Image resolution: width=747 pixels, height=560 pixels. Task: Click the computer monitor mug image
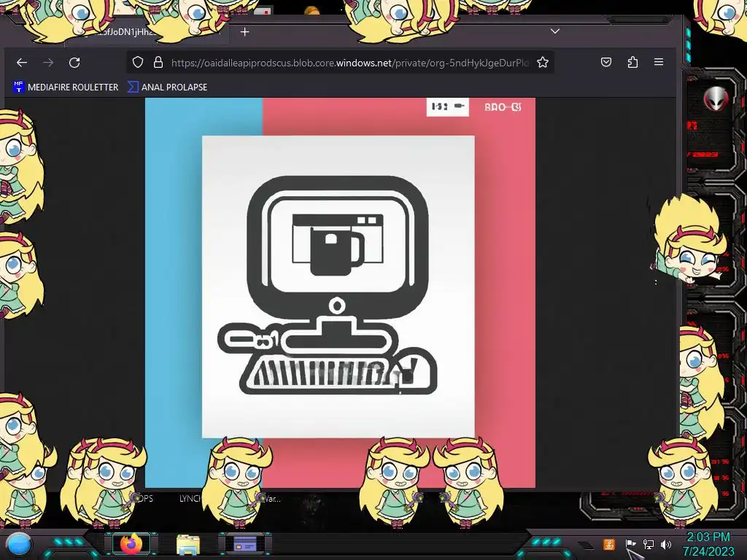tap(338, 286)
